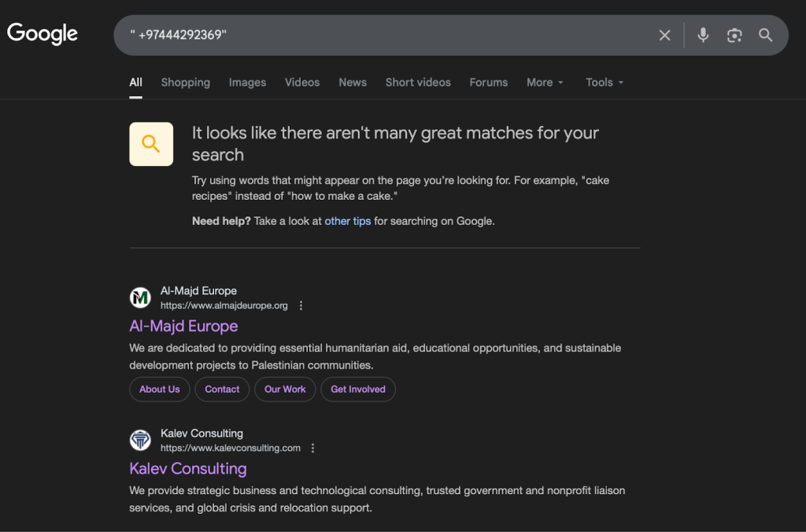
Task: Click the Google logo
Action: tap(43, 34)
